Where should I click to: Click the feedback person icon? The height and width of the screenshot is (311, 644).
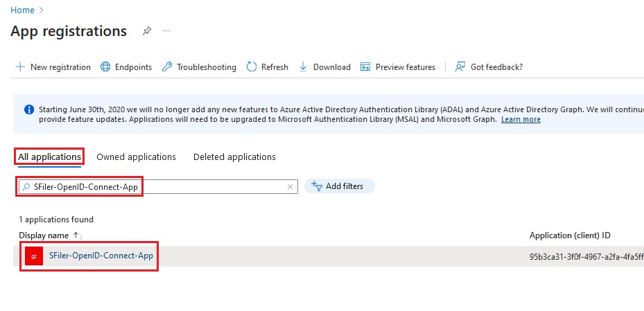[460, 67]
